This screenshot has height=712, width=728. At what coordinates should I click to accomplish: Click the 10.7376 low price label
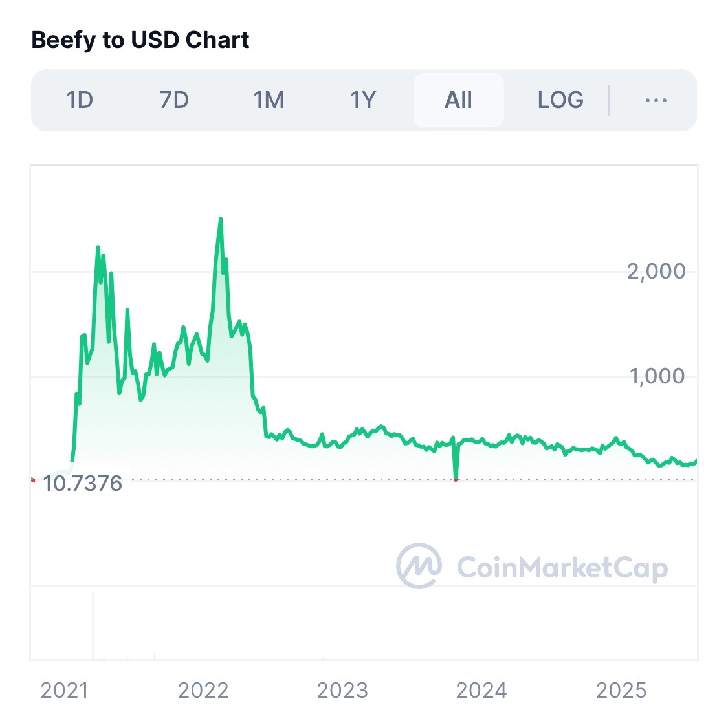coord(83,483)
